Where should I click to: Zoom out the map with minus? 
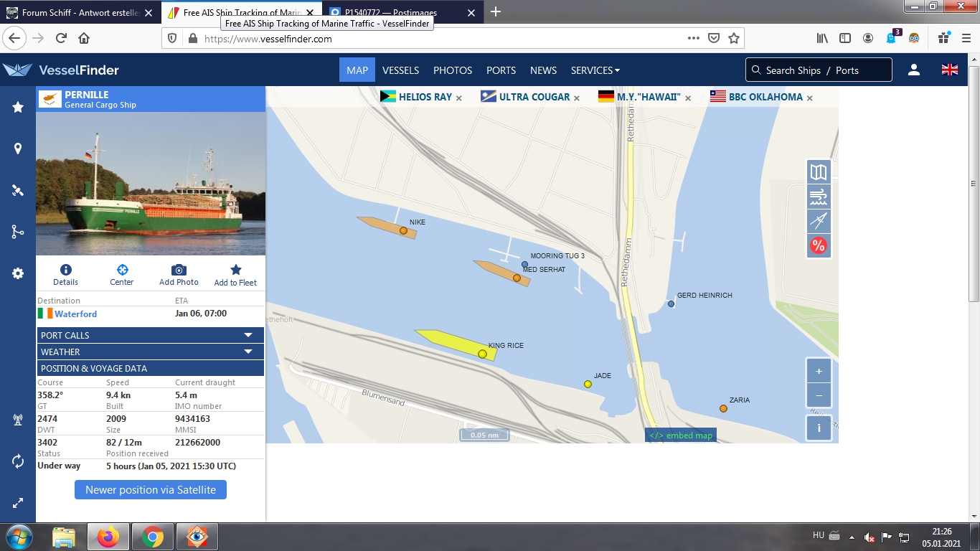click(x=819, y=395)
